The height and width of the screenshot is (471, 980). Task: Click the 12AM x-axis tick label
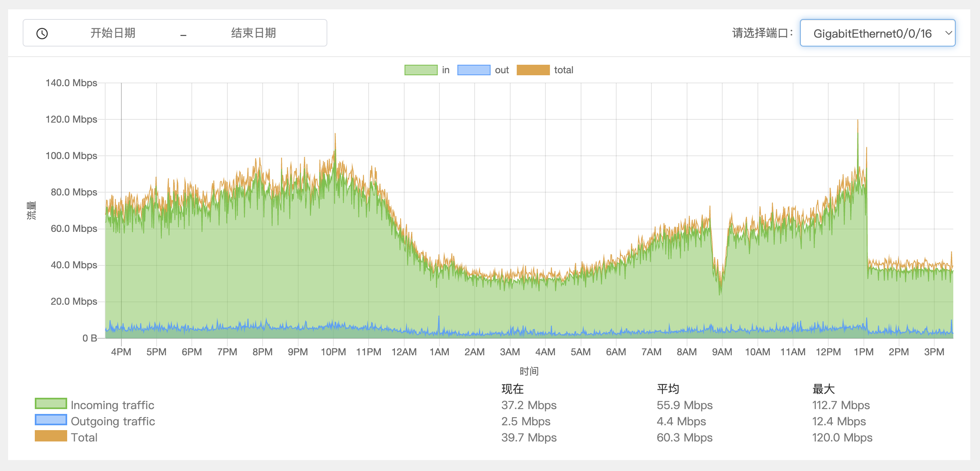click(x=404, y=352)
